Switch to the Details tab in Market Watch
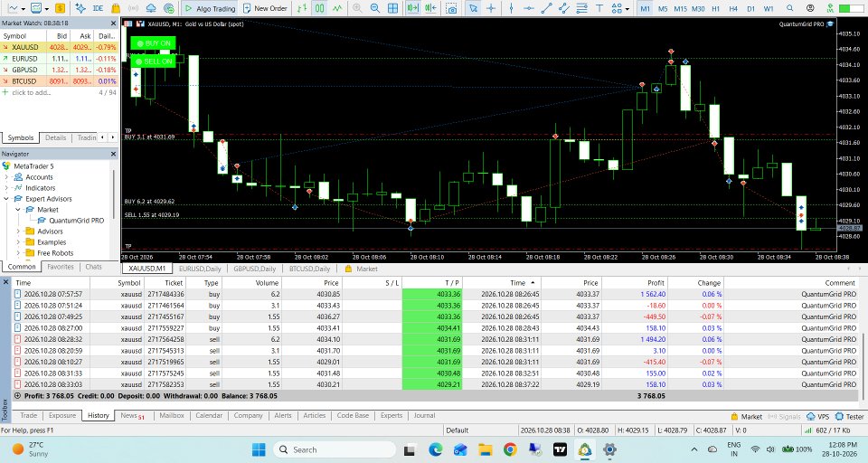Viewport: 868px width, 463px height. 55,137
